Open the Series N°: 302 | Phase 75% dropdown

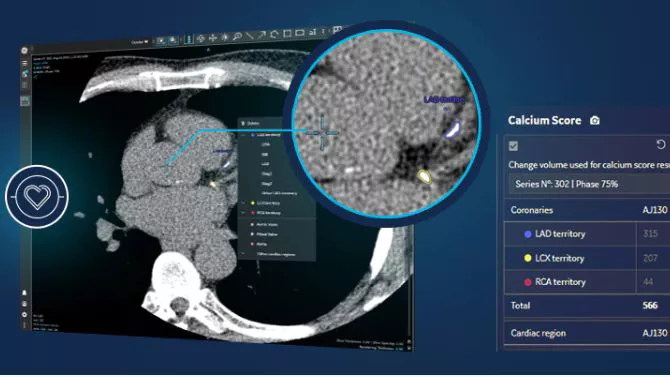tap(589, 184)
